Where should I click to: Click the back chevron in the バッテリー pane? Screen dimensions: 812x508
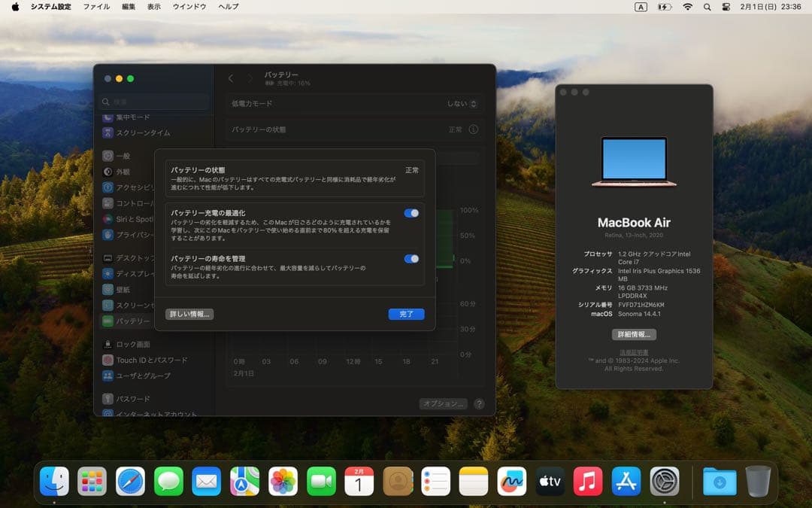(231, 78)
